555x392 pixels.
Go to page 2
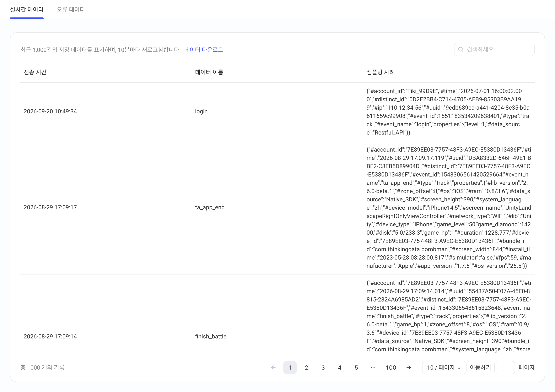[306, 367]
